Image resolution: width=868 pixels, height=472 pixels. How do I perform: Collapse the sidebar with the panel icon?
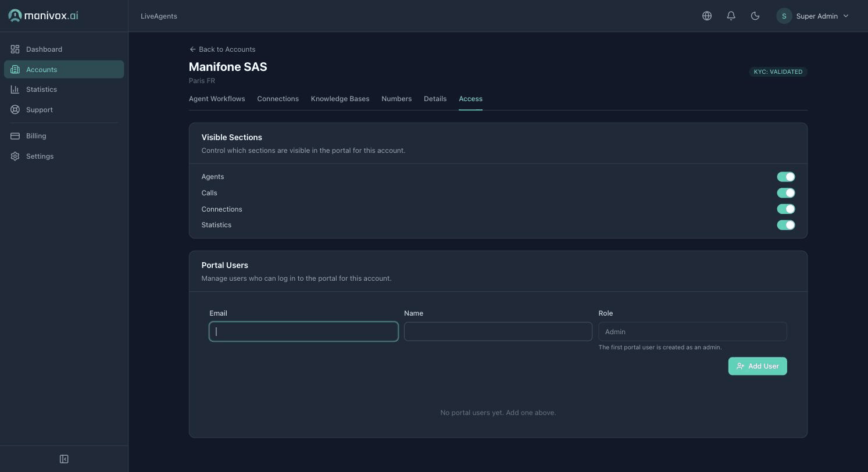[x=64, y=459]
